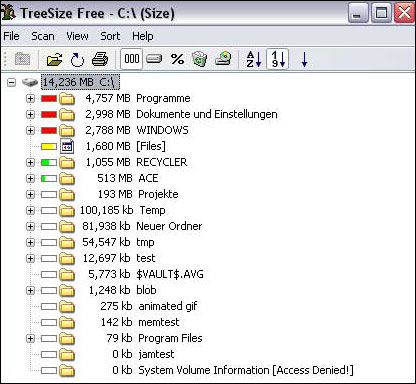This screenshot has height=384, width=416.
Task: Toggle the 000 size display button
Action: tap(132, 59)
